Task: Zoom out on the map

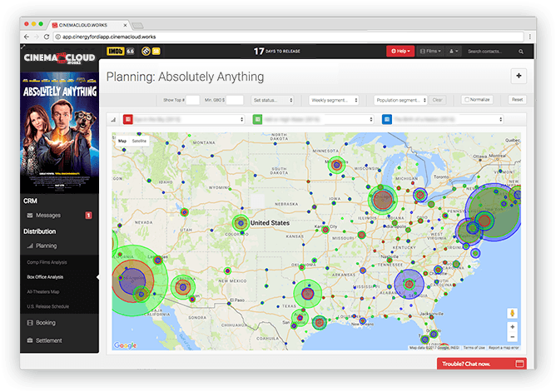Action: (x=512, y=338)
